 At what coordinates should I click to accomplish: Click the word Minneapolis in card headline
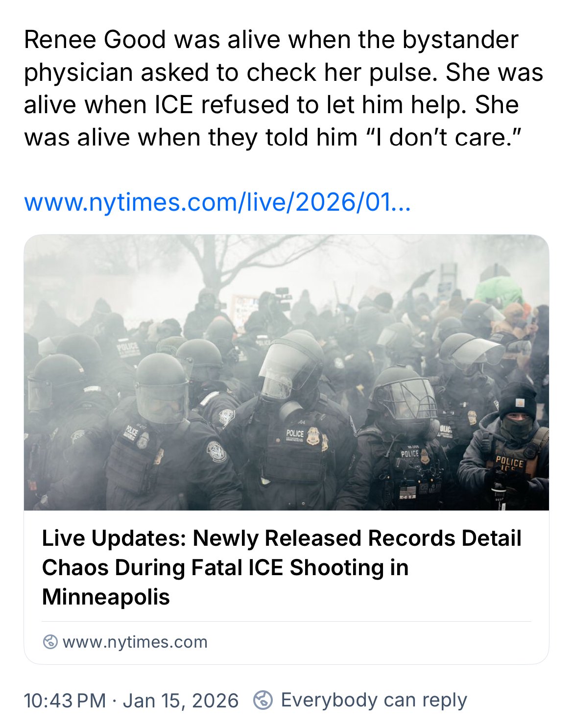(106, 597)
